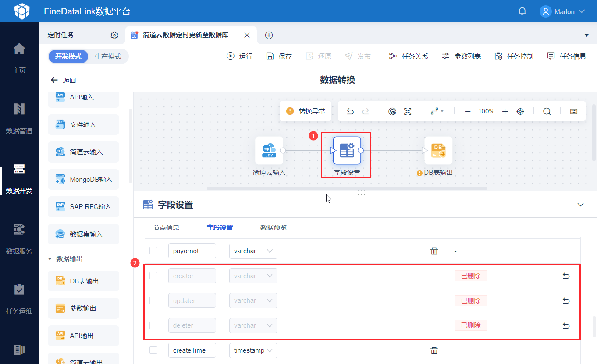
Task: Collapse the 数据输出 category
Action: click(50, 259)
